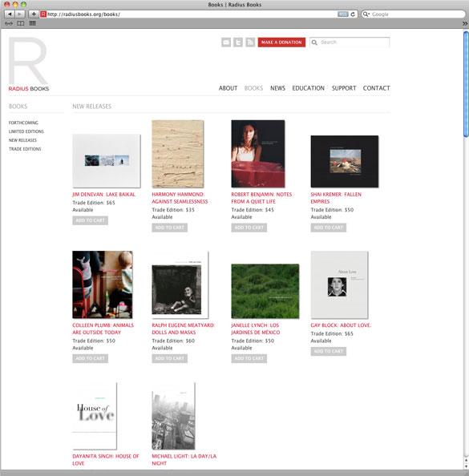The width and height of the screenshot is (469, 476).
Task: Click the Twitter icon in header
Action: [x=238, y=42]
